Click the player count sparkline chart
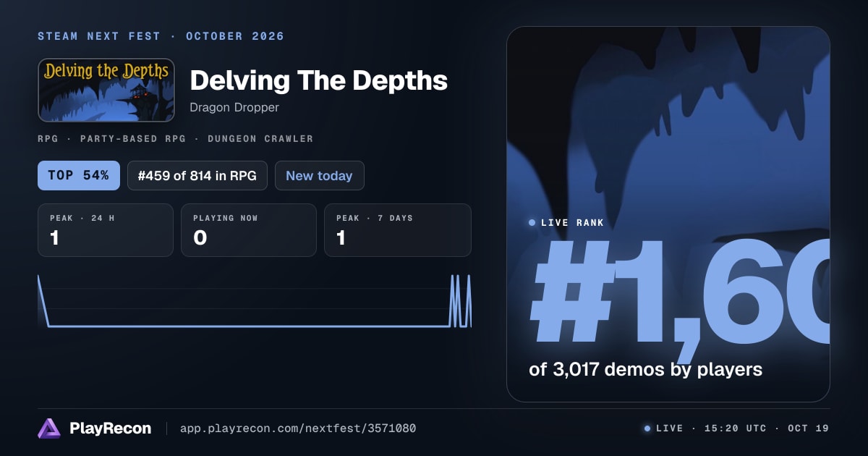The width and height of the screenshot is (868, 456). tap(255, 301)
